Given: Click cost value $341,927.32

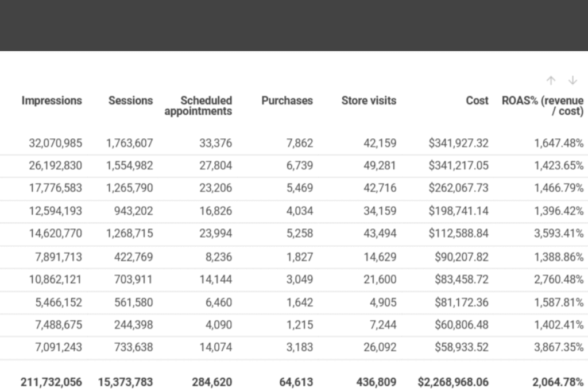Looking at the screenshot, I should pyautogui.click(x=458, y=143).
